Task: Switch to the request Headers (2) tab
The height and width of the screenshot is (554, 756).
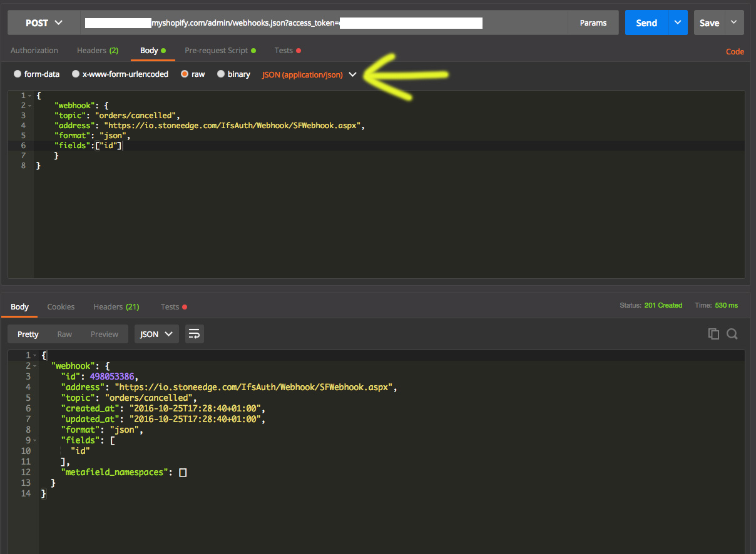Action: pos(98,51)
